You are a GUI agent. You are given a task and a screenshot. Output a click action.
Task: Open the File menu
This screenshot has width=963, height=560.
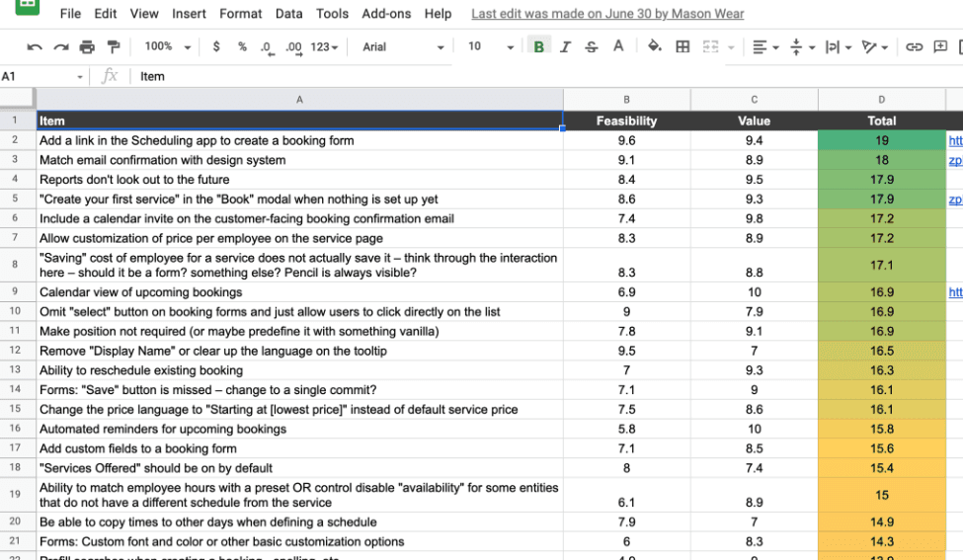[71, 14]
